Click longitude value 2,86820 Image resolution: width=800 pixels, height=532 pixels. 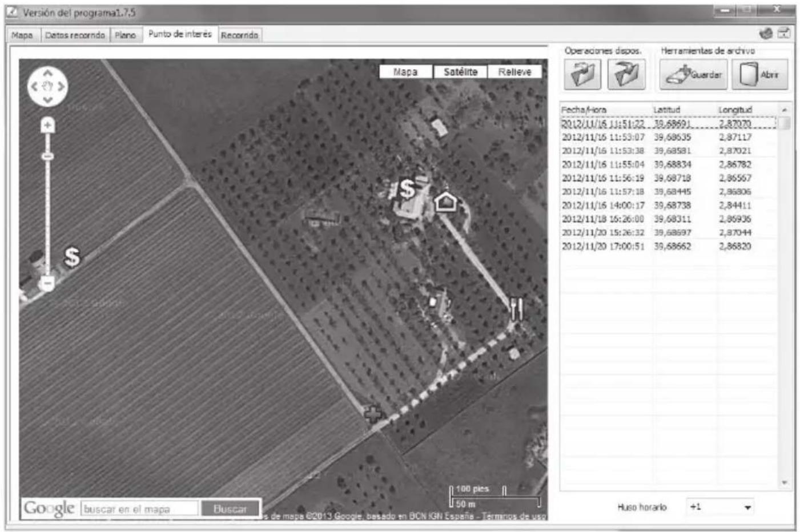pyautogui.click(x=735, y=247)
